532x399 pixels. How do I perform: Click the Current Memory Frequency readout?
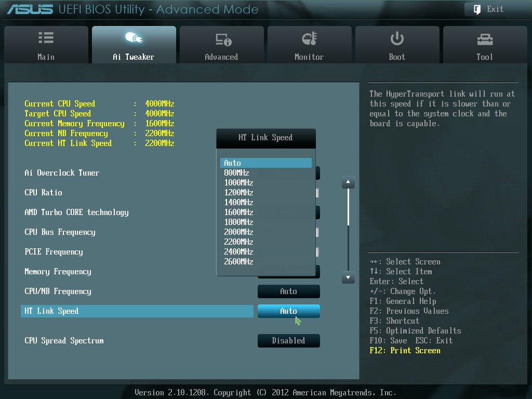(x=99, y=123)
